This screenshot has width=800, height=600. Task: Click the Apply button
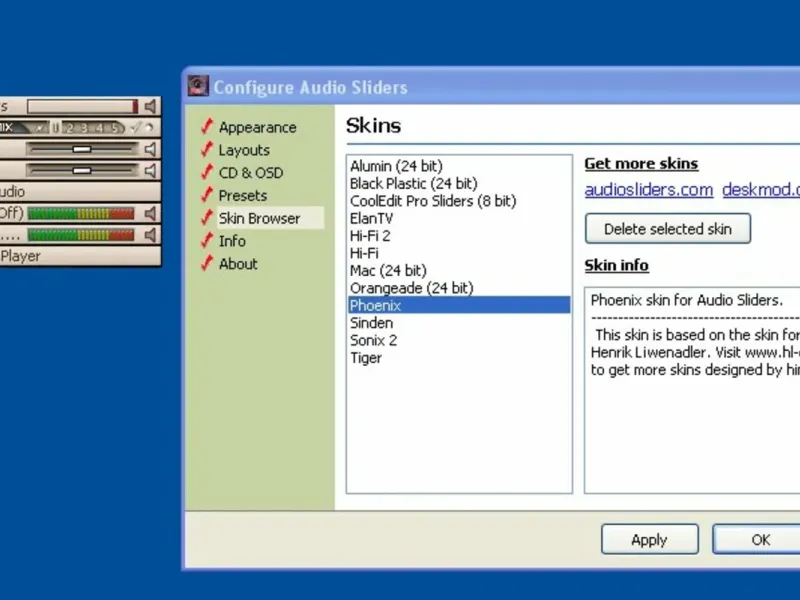point(649,539)
